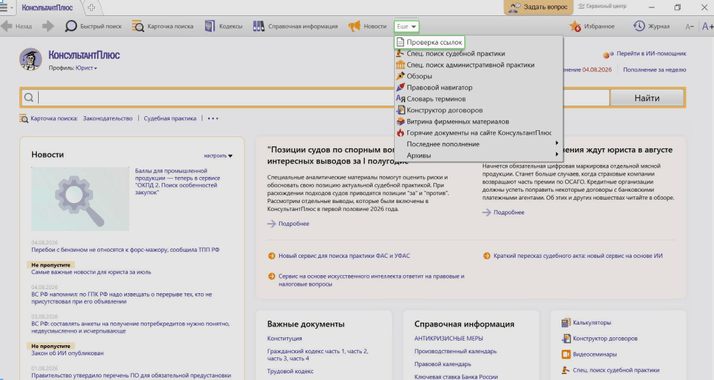Open news about Перебои с бензином
The image size is (714, 380).
tap(125, 250)
